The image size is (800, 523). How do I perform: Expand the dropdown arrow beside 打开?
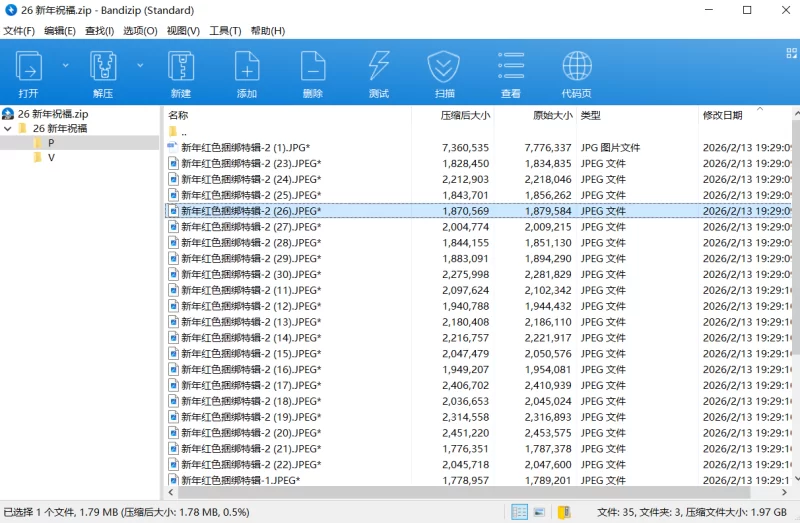pyautogui.click(x=66, y=65)
